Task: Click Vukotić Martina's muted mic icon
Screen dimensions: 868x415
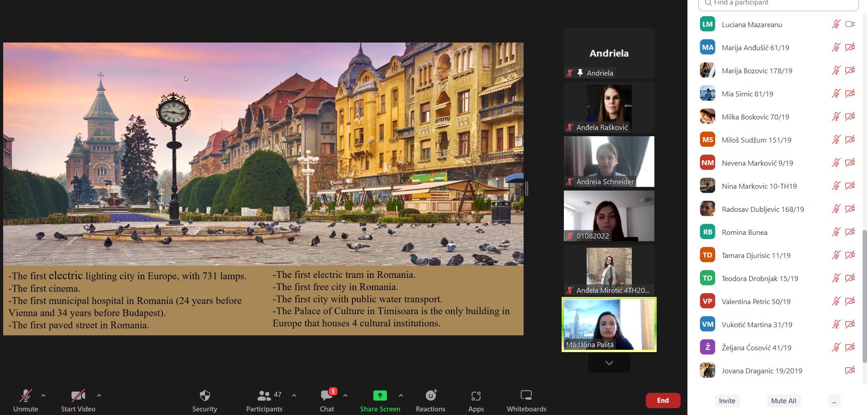Action: [x=836, y=324]
